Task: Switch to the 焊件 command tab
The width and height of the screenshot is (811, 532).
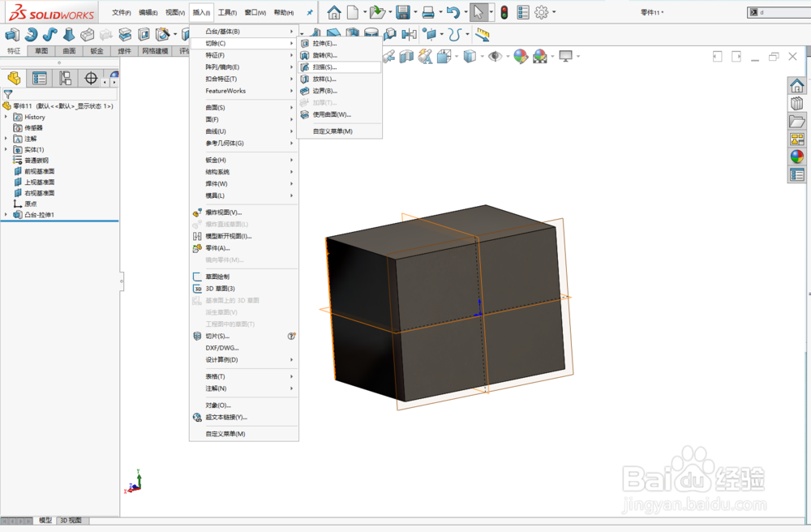Action: click(x=125, y=50)
